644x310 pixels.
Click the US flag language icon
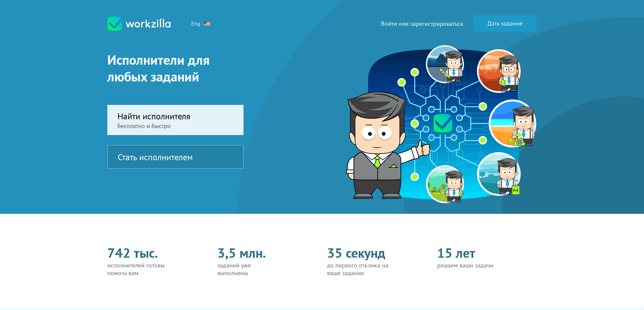207,24
